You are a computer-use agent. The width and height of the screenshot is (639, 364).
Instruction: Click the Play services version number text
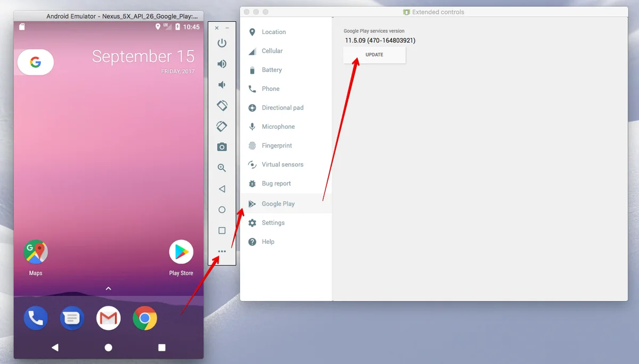click(380, 40)
